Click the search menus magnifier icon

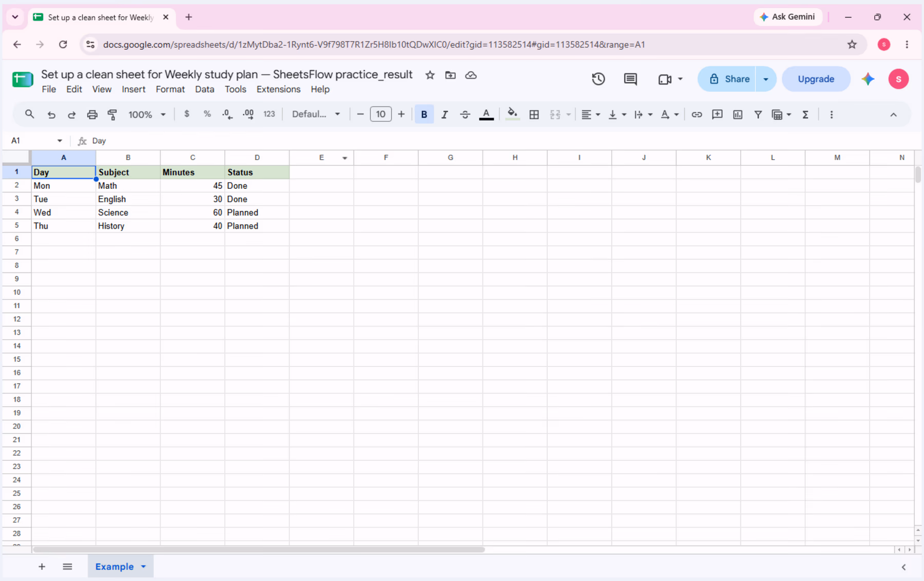[29, 114]
